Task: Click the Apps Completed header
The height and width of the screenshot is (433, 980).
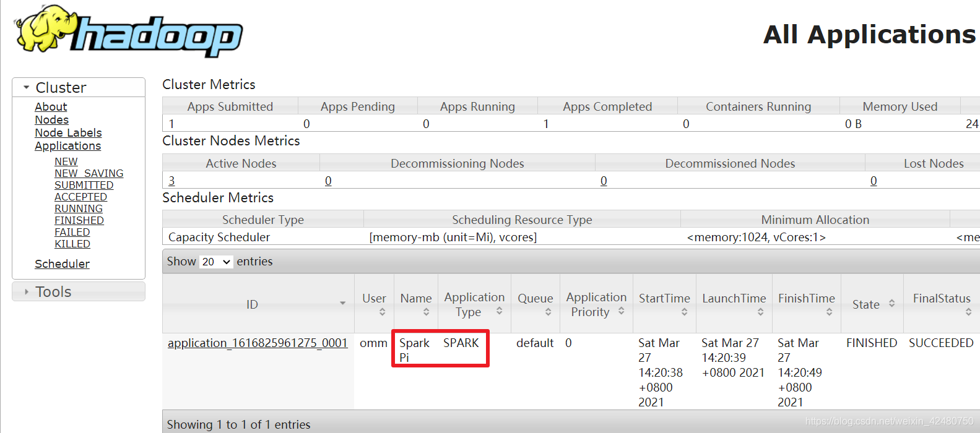Action: pyautogui.click(x=607, y=106)
